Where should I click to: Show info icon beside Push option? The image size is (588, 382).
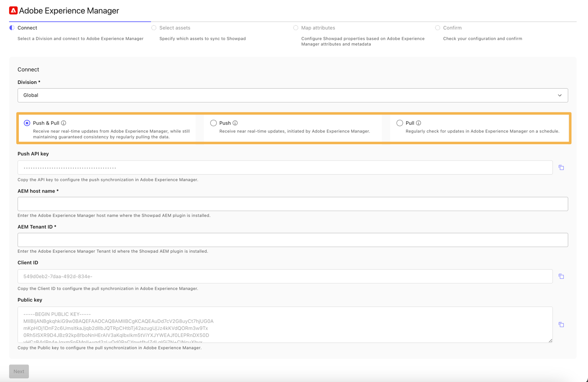point(235,123)
